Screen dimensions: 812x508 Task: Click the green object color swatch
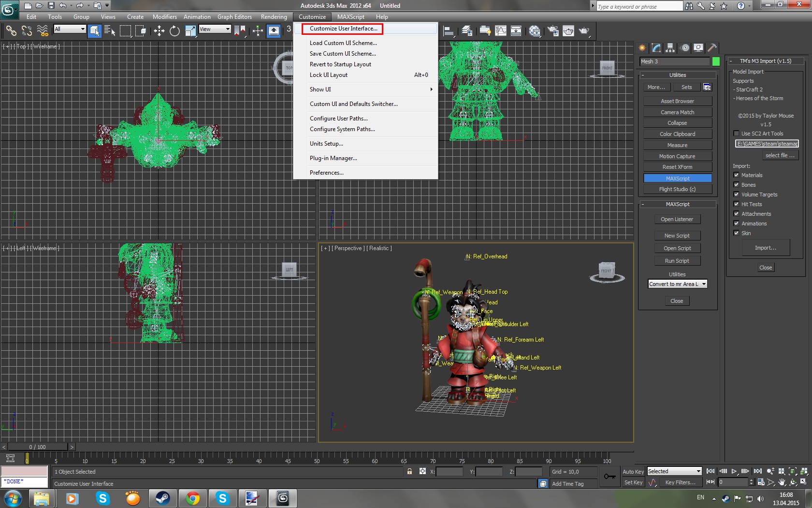[x=716, y=61]
